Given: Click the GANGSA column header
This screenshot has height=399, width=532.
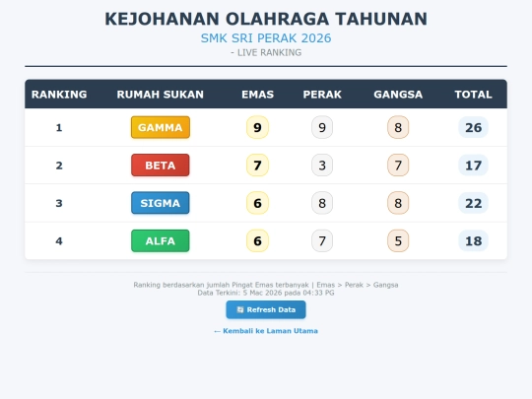Looking at the screenshot, I should click(398, 95).
